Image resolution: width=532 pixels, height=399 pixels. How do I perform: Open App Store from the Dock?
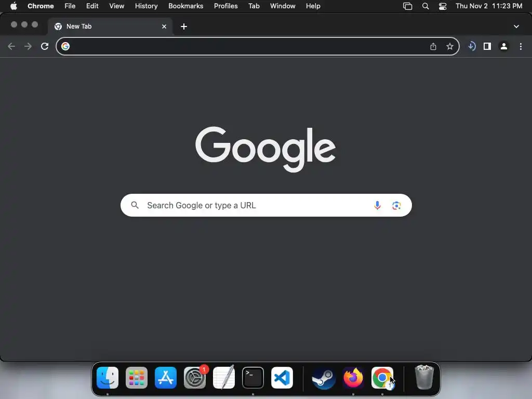166,378
